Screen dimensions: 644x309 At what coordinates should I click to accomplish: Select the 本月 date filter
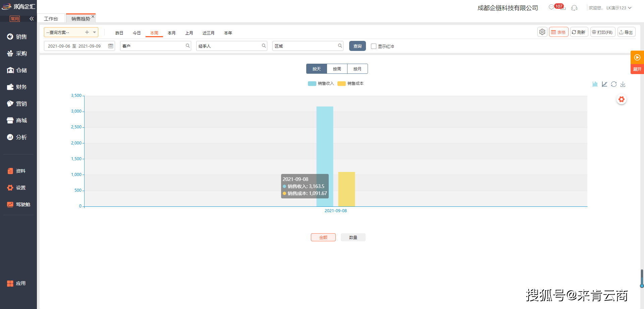[x=172, y=33]
